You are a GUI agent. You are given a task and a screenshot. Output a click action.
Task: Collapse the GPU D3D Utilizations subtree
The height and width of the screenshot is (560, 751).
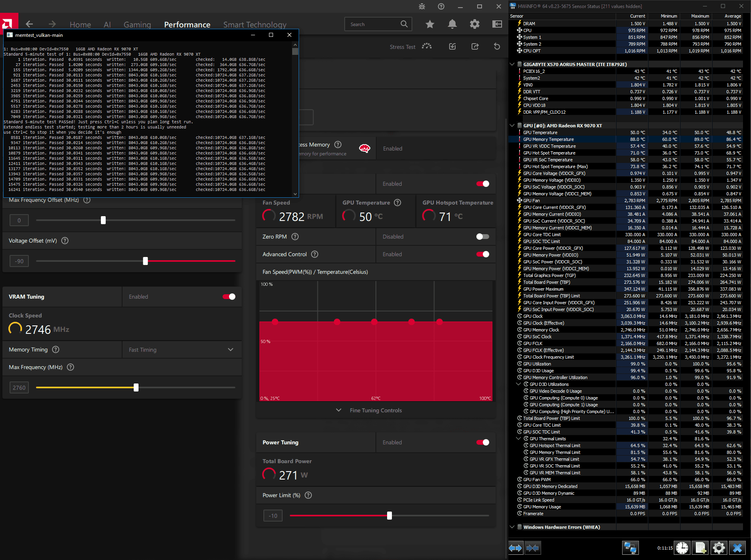(x=518, y=384)
